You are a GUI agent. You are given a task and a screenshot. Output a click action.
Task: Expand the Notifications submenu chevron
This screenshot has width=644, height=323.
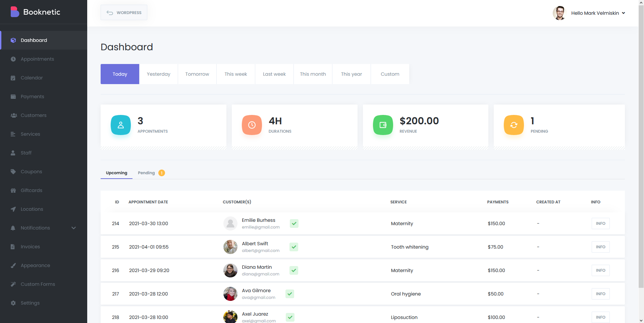[73, 228]
